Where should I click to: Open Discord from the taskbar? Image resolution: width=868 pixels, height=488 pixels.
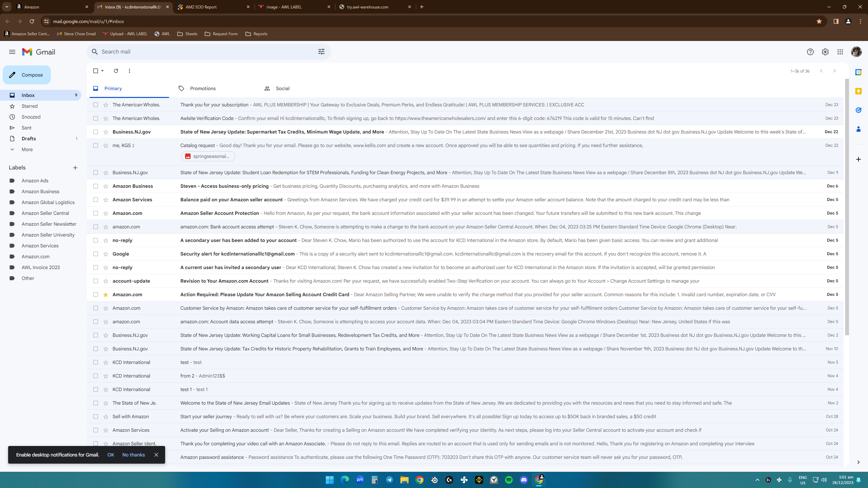[524, 480]
